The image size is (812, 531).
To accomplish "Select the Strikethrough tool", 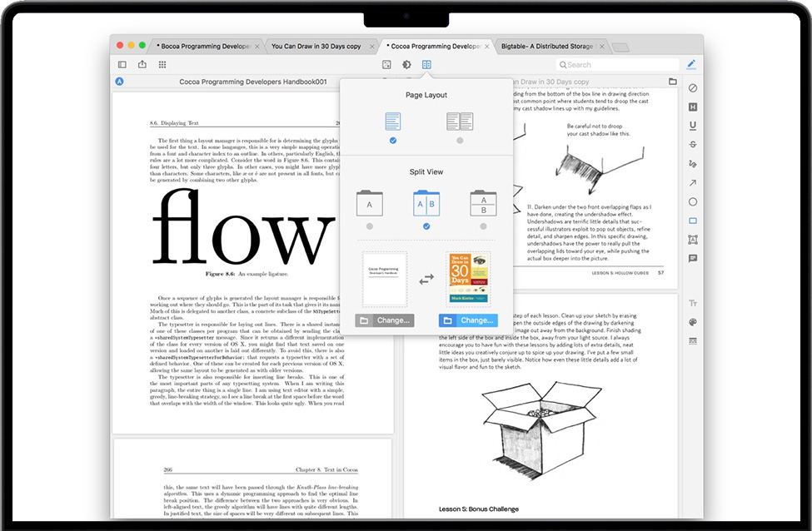I will tap(693, 144).
